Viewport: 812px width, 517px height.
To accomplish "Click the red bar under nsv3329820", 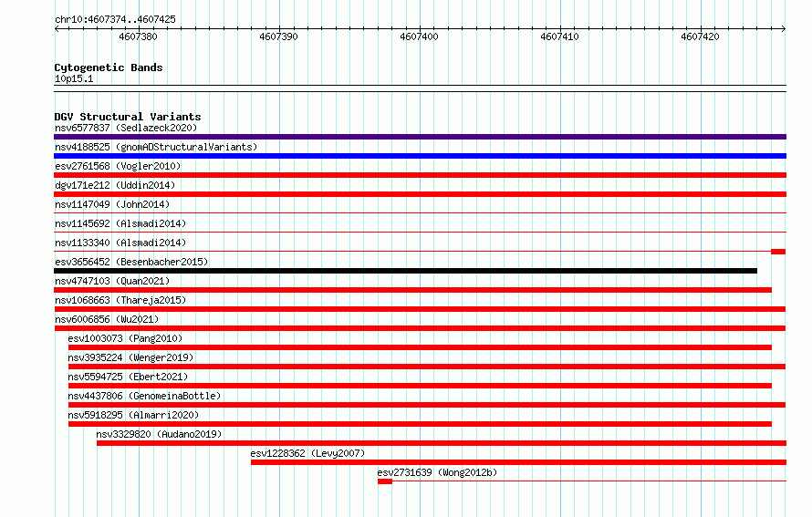I will (x=442, y=443).
